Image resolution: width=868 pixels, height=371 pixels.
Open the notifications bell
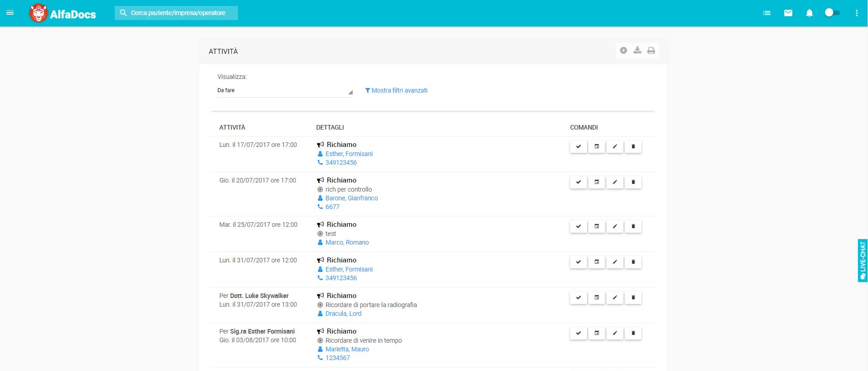pos(809,13)
